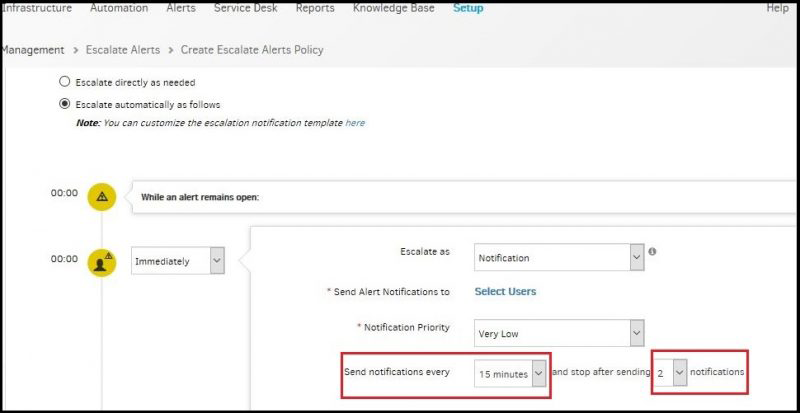
Task: Open the 15 minutes interval dropdown
Action: pos(510,374)
